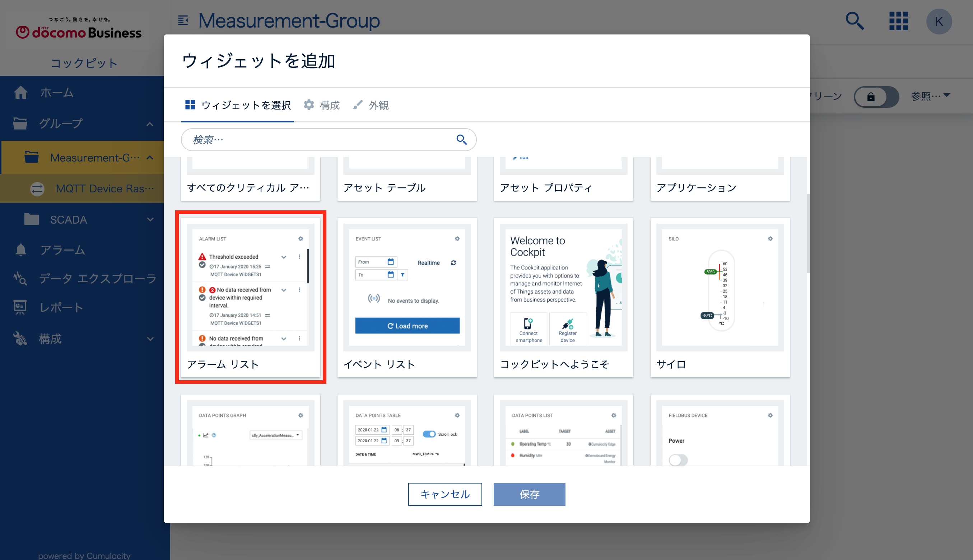This screenshot has width=973, height=560.
Task: Open the レポート sidebar icon
Action: point(20,307)
